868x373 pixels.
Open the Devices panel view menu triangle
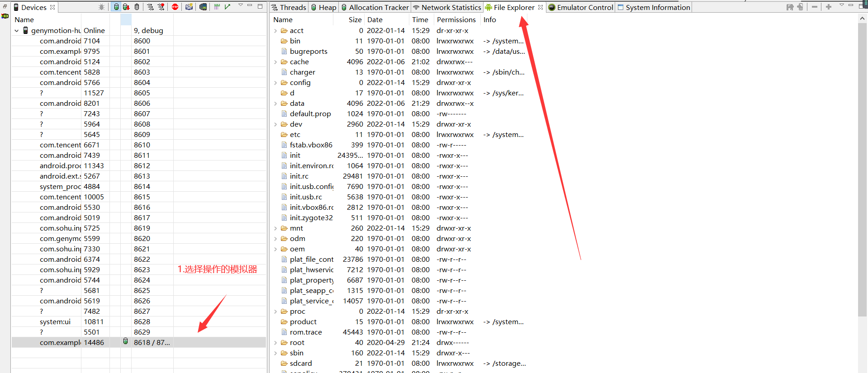click(x=241, y=5)
